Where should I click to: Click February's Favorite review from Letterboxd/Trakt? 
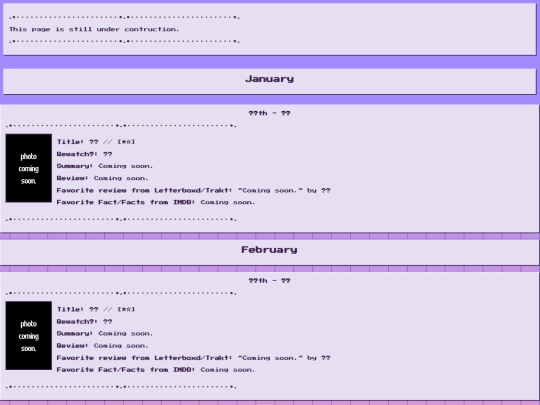coord(194,357)
